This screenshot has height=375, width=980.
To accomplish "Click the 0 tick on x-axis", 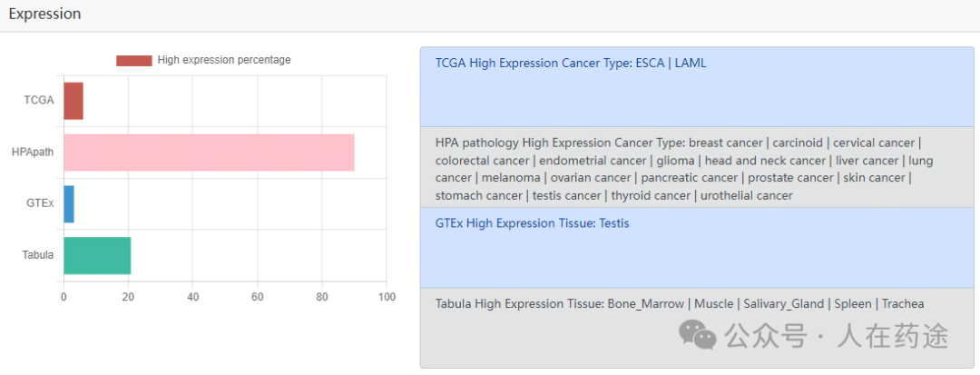I will click(64, 298).
